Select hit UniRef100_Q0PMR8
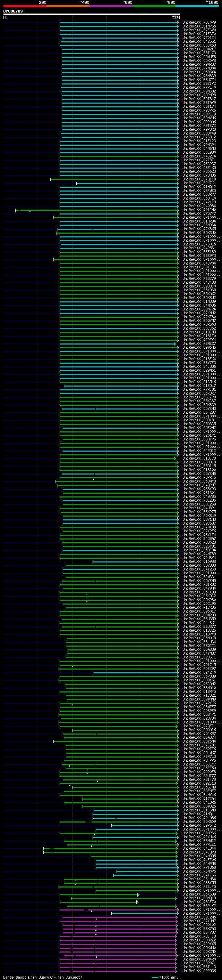 pyautogui.click(x=199, y=95)
